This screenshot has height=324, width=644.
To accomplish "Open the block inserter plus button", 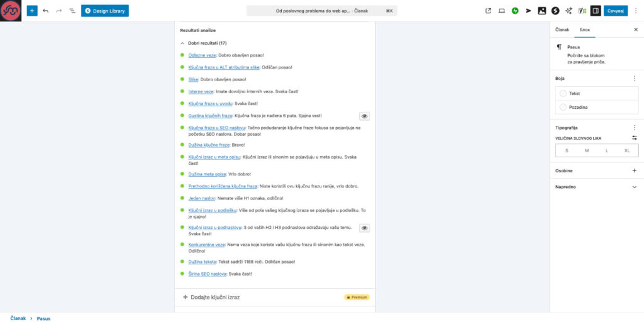I will coord(32,11).
